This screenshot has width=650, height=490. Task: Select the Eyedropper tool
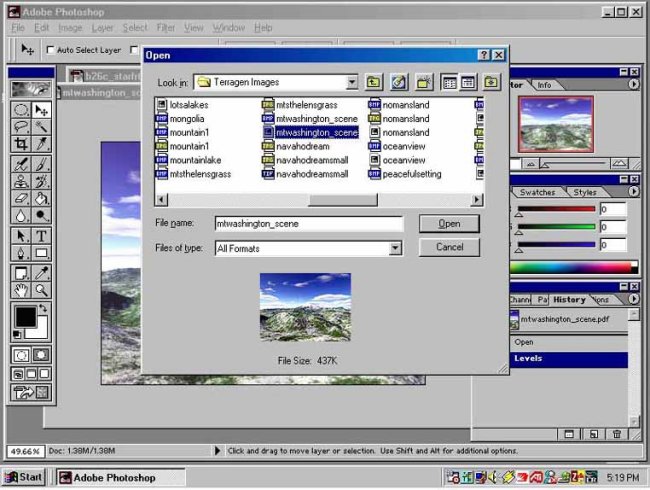click(41, 273)
